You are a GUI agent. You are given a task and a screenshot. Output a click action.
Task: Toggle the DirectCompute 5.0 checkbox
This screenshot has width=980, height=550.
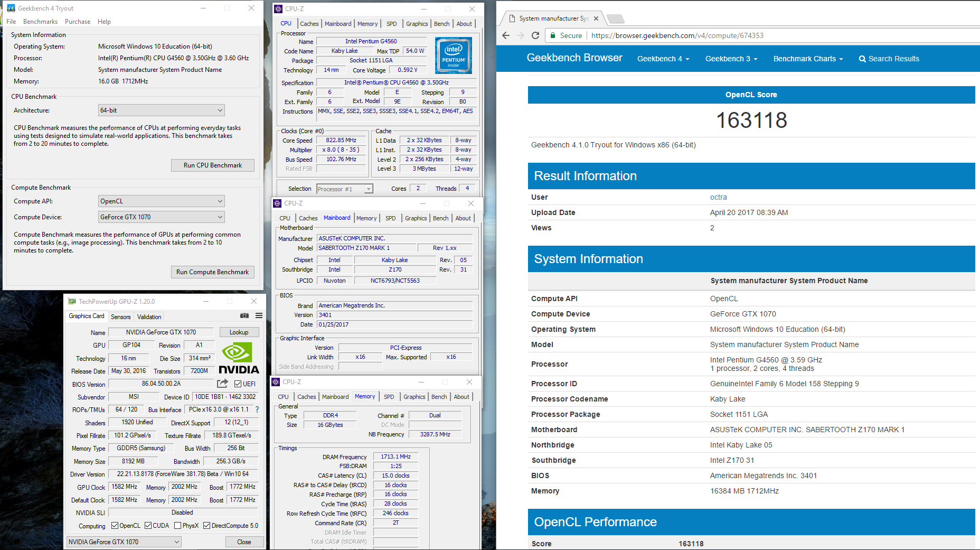pyautogui.click(x=207, y=526)
